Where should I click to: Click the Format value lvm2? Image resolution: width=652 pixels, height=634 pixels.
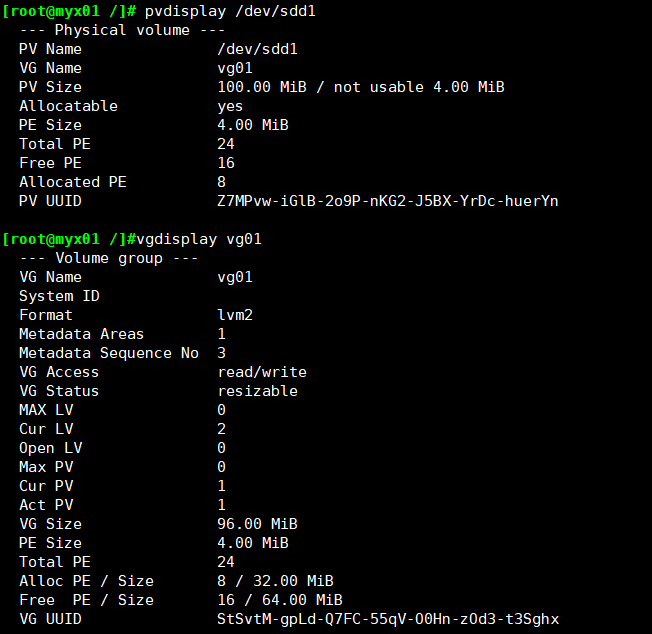235,315
